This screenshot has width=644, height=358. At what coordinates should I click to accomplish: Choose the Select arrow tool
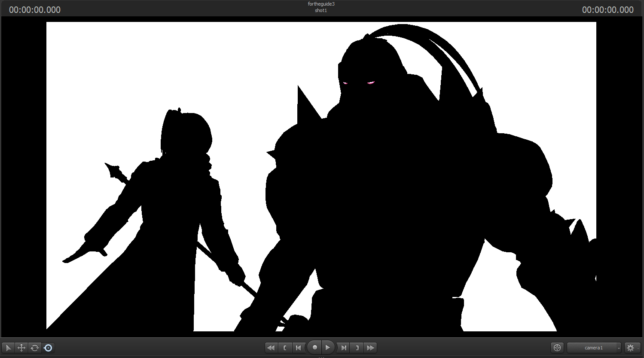pyautogui.click(x=8, y=348)
